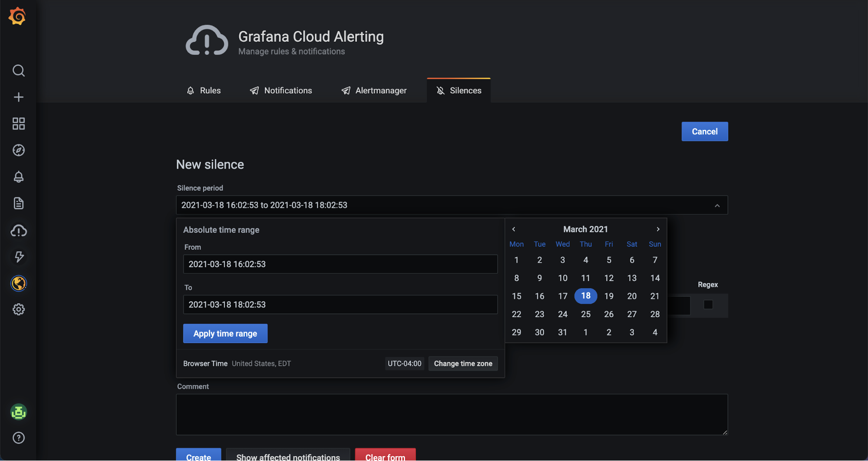
Task: Switch to the Rules tab
Action: click(x=204, y=90)
